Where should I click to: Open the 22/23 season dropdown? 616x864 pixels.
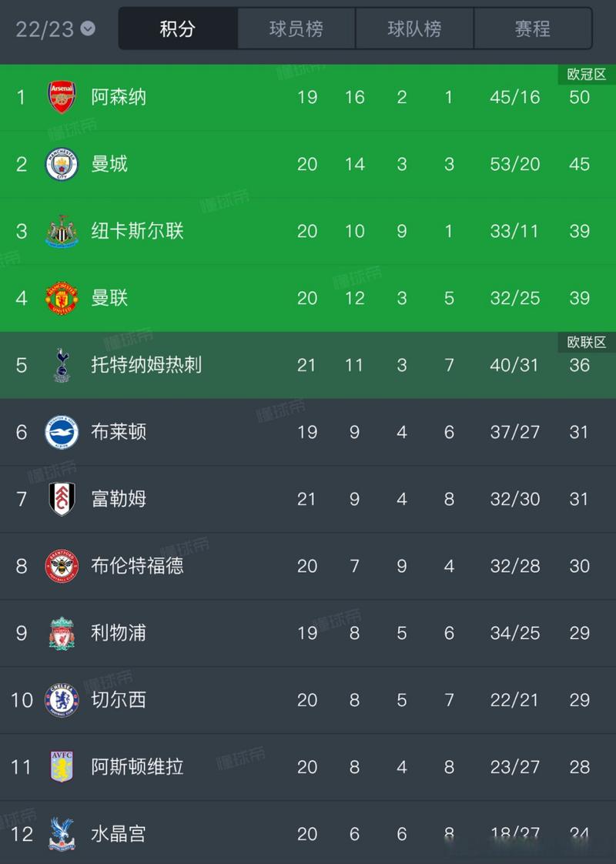55,28
